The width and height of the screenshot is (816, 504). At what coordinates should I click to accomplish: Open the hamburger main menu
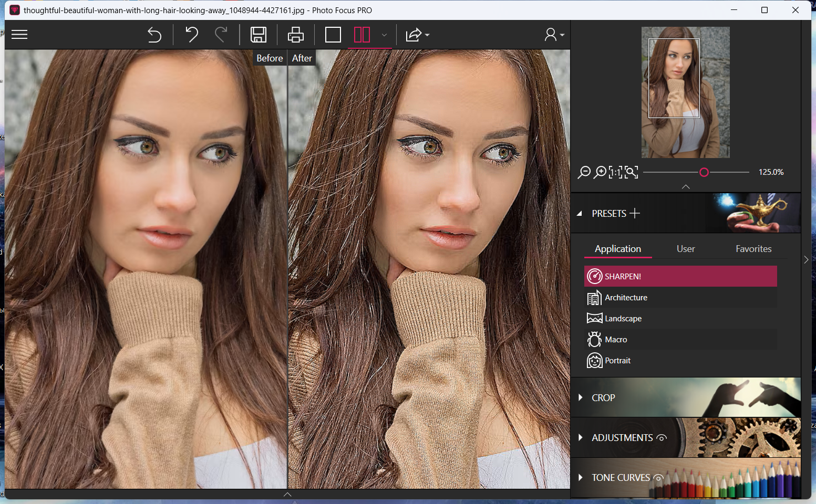[19, 35]
